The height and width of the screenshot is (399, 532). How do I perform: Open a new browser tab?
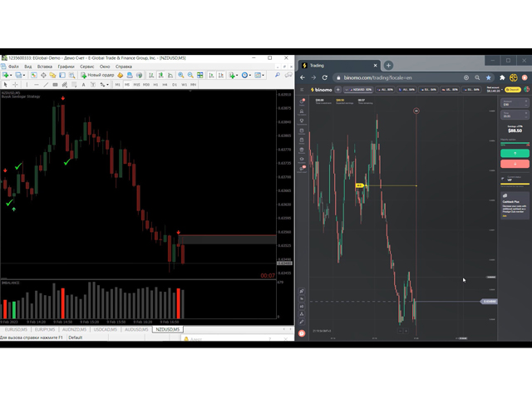[x=388, y=65]
